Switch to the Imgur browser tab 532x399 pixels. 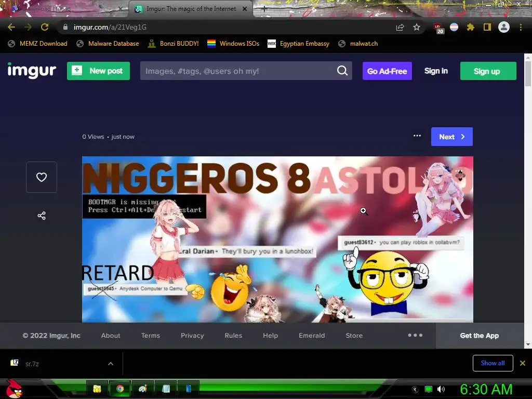point(191,9)
